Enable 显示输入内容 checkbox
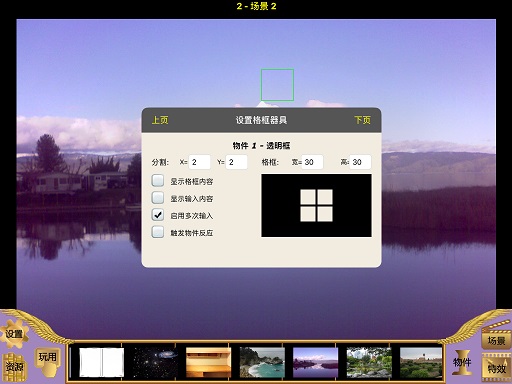The width and height of the screenshot is (512, 384). (158, 198)
